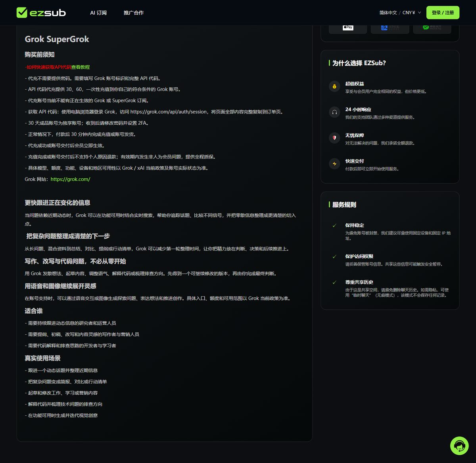Screen dimensions: 476x463
Task: Click the 把复杂问题整理成清楚的下一步 heading
Action: pyautogui.click(x=68, y=236)
